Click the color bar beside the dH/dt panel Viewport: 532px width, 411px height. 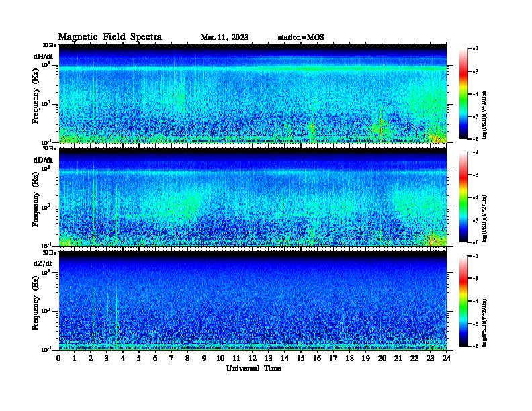(x=463, y=94)
